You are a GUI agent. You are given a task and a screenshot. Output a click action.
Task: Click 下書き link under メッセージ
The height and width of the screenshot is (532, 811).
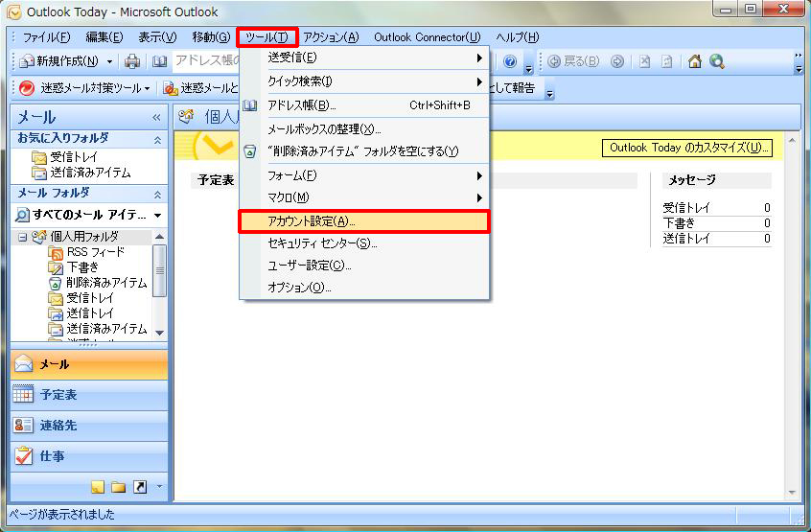tap(679, 223)
